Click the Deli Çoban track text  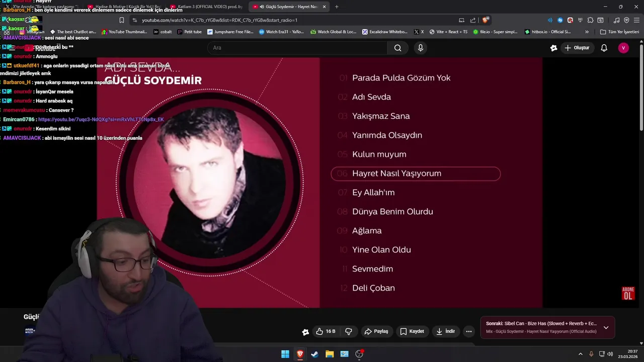pyautogui.click(x=373, y=288)
